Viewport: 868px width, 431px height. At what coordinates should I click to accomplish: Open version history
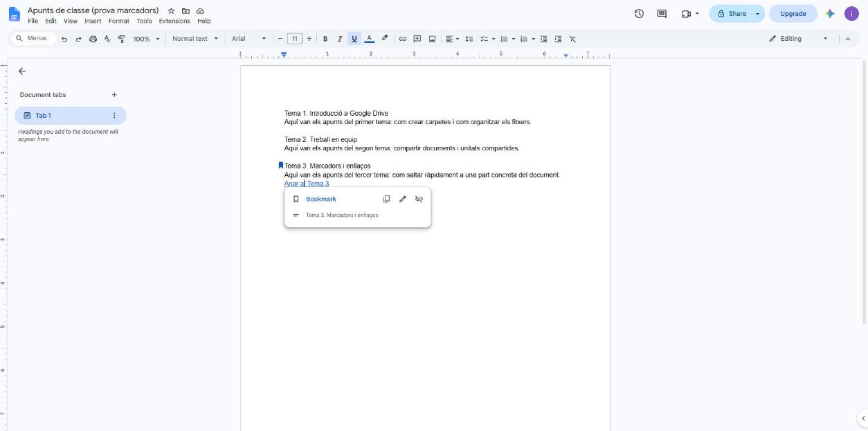click(x=639, y=14)
